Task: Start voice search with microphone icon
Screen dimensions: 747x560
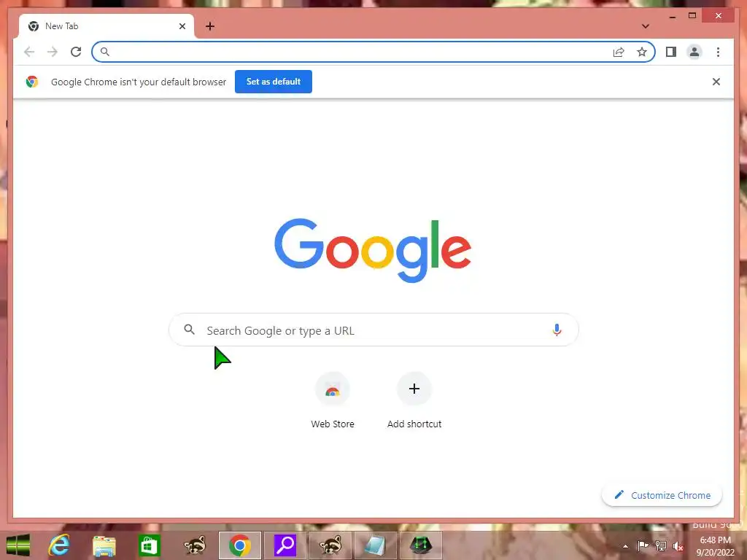Action: [x=557, y=330]
